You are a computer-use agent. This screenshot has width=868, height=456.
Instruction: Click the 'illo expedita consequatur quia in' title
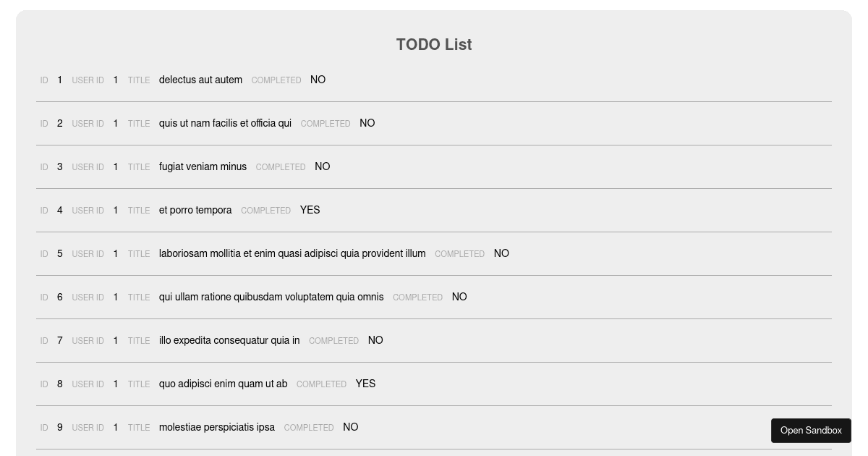[x=229, y=340]
